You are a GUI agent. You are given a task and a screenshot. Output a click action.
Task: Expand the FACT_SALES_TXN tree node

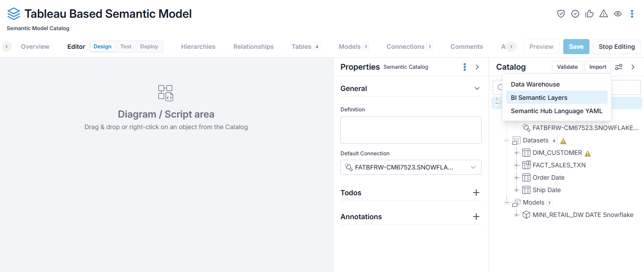(x=516, y=165)
